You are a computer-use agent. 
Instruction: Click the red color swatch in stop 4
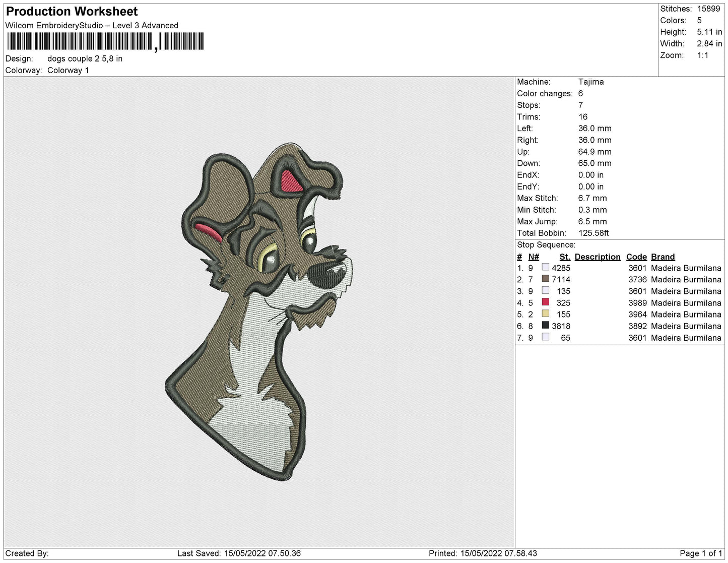545,302
